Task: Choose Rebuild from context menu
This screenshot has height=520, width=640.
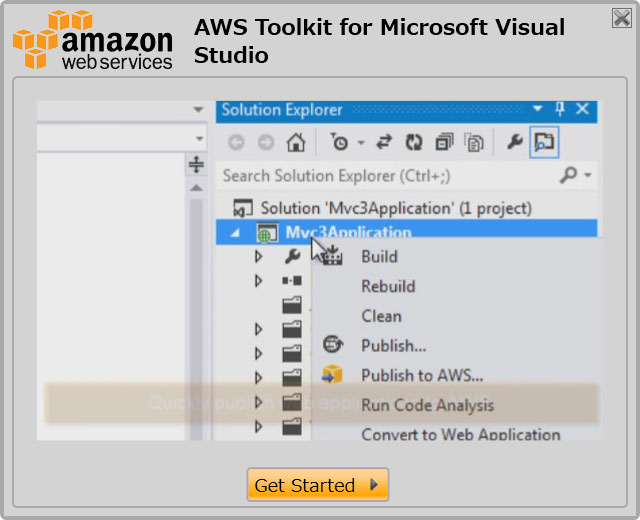Action: tap(388, 286)
